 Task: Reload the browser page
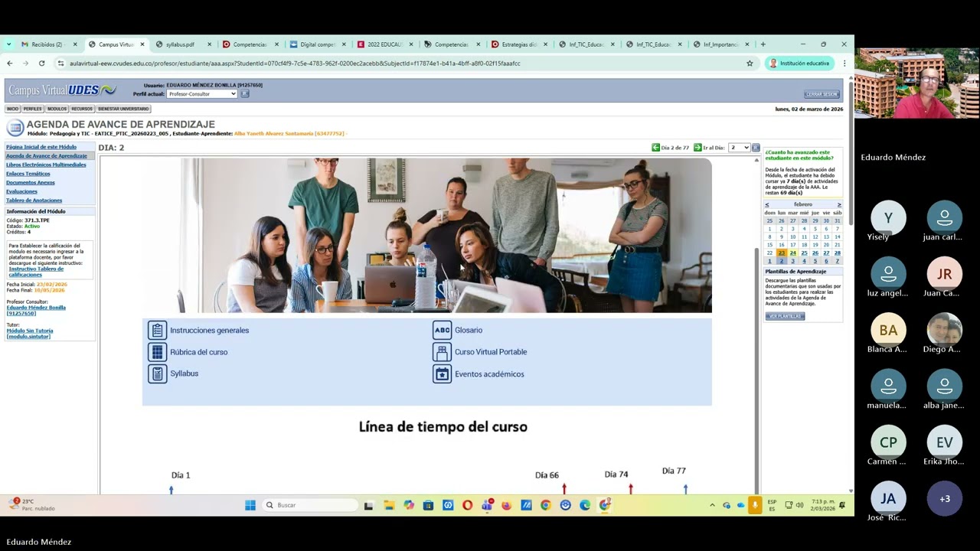41,64
